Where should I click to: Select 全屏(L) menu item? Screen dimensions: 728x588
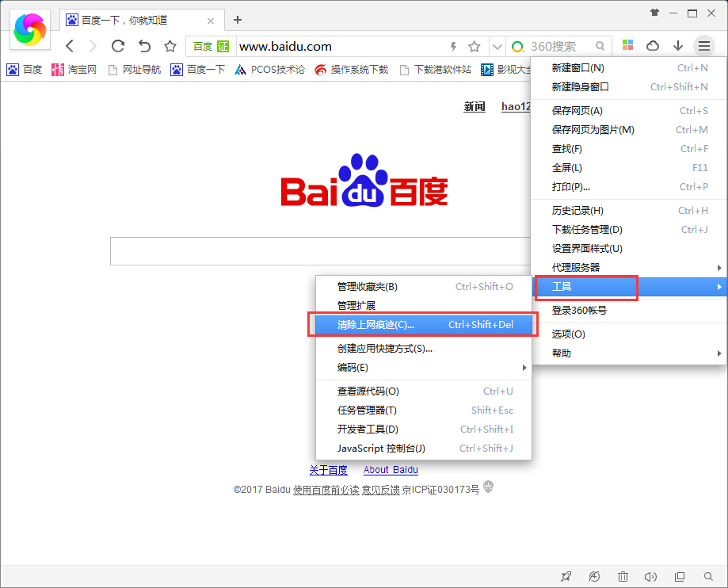(629, 168)
